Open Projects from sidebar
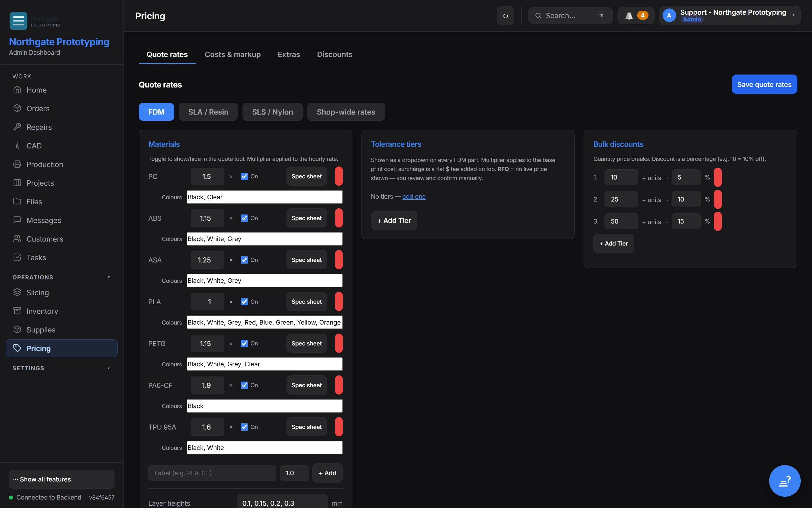The height and width of the screenshot is (508, 812). coord(62,183)
